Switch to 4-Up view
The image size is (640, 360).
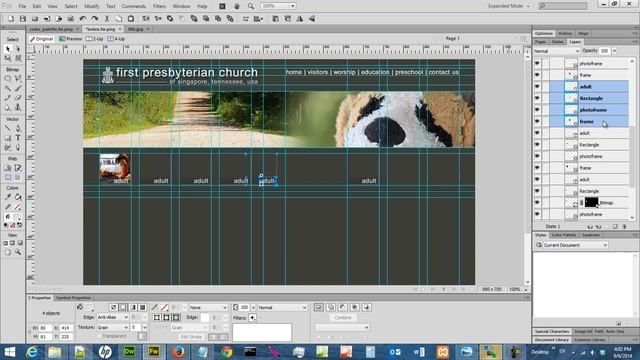click(116, 39)
